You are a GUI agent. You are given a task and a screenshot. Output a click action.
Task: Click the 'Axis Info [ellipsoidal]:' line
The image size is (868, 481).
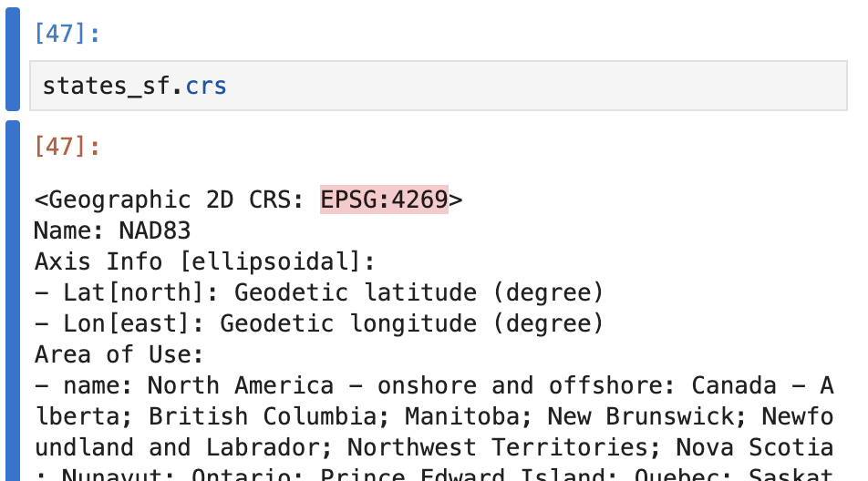(x=205, y=261)
